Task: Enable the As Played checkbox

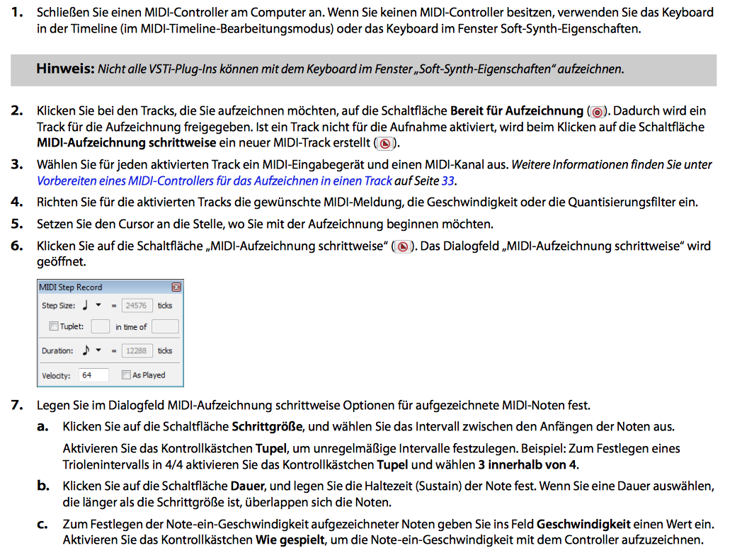Action: tap(126, 375)
